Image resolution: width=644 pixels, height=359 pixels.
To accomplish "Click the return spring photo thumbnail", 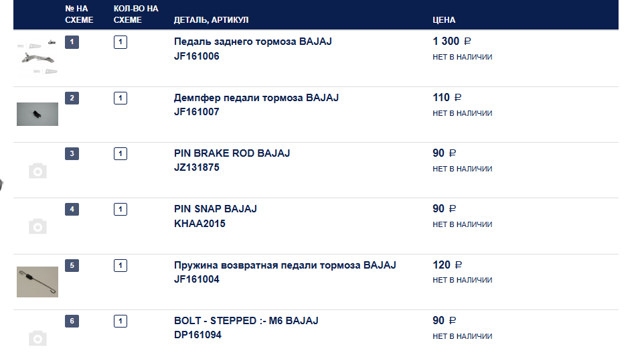I will pos(37,281).
